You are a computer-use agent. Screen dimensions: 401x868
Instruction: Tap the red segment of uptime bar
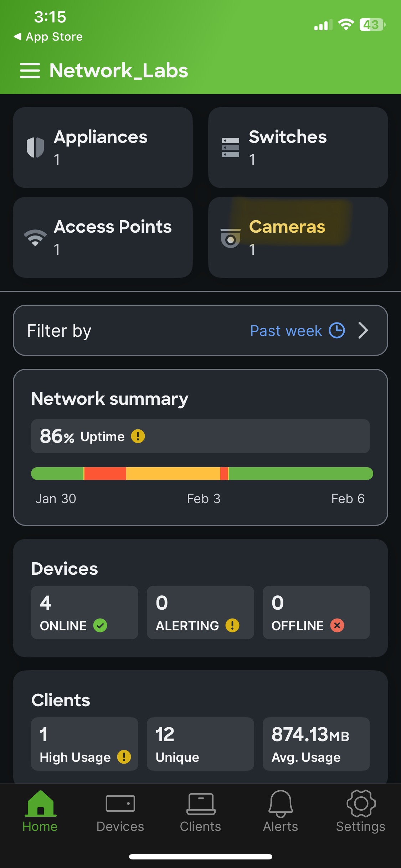tap(105, 474)
